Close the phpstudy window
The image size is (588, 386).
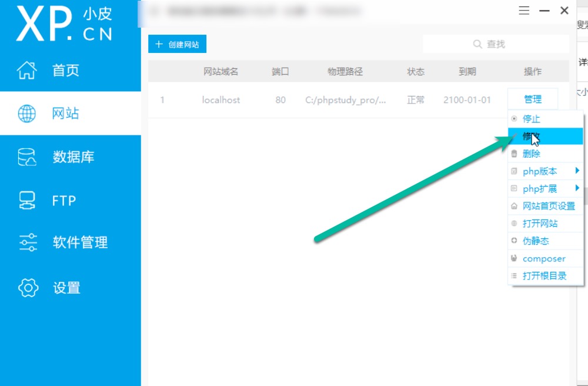pos(564,11)
